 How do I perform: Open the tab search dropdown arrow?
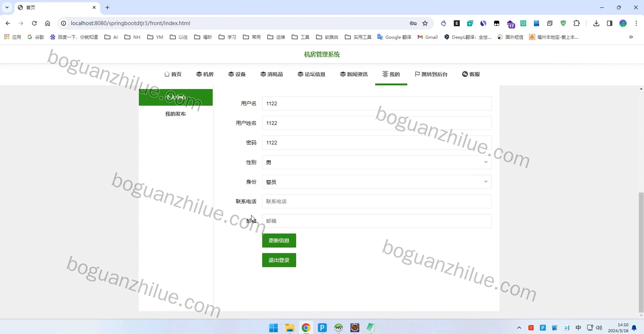pos(7,7)
